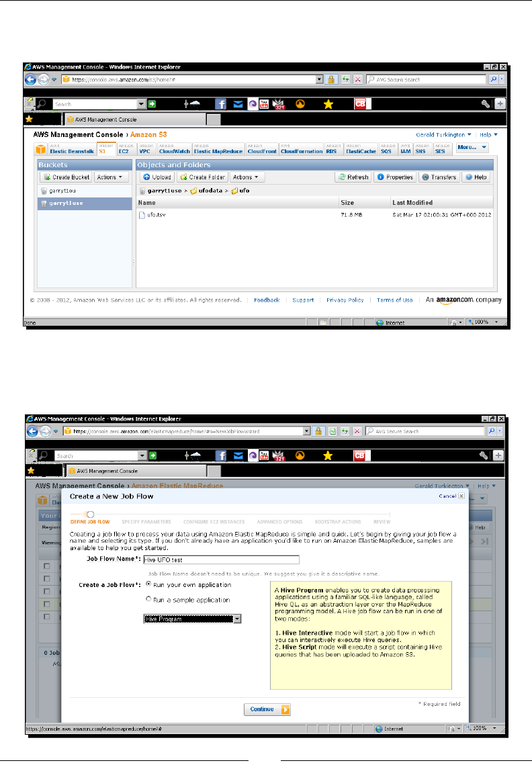The height and width of the screenshot is (767, 532).
Task: Click the mail envelope icon in the S3 window toolbar
Action: (x=238, y=103)
